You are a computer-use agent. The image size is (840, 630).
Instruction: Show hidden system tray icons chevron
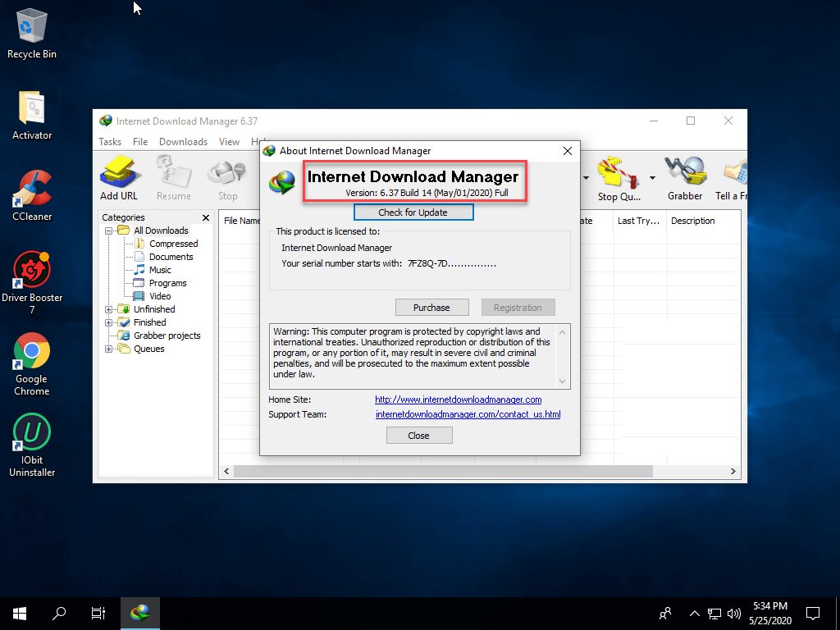pos(694,614)
